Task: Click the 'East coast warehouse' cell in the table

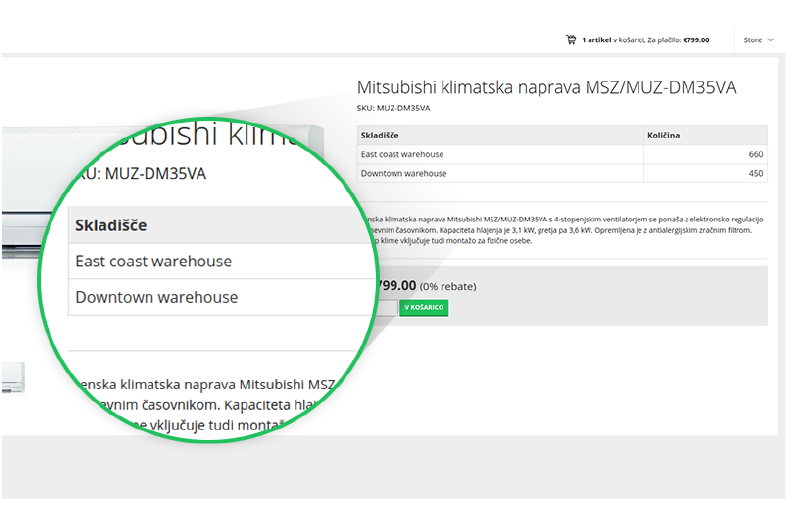Action: pyautogui.click(x=500, y=154)
